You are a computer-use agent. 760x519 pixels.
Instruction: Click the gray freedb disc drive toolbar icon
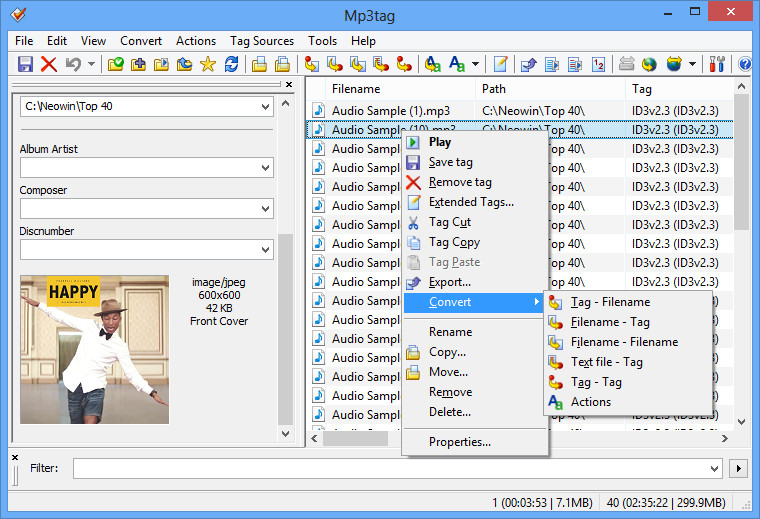coord(626,64)
